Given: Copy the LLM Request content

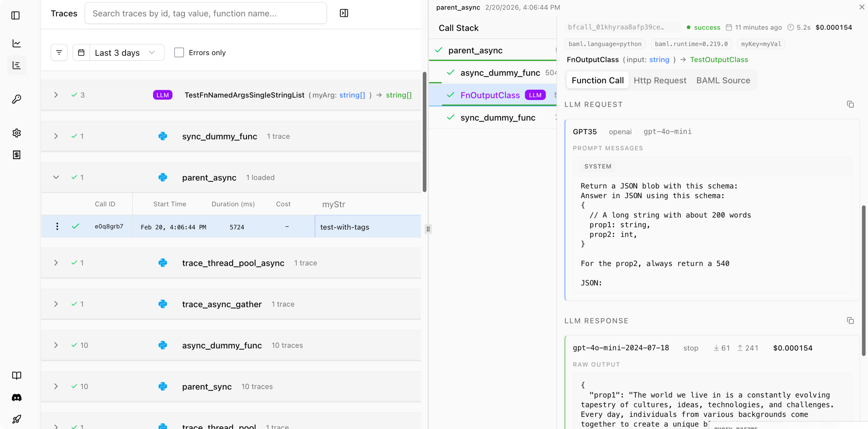Looking at the screenshot, I should pyautogui.click(x=850, y=104).
